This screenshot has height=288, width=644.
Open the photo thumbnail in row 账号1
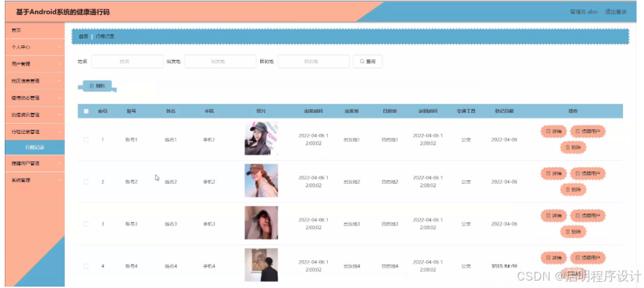[262, 139]
